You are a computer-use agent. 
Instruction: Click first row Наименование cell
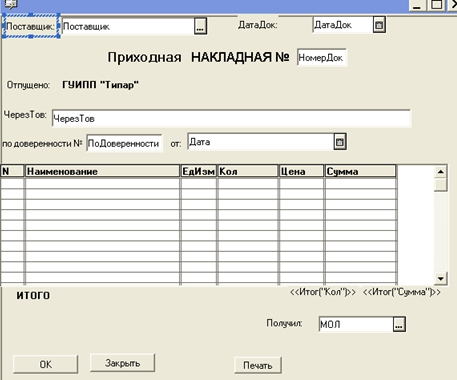pyautogui.click(x=102, y=183)
